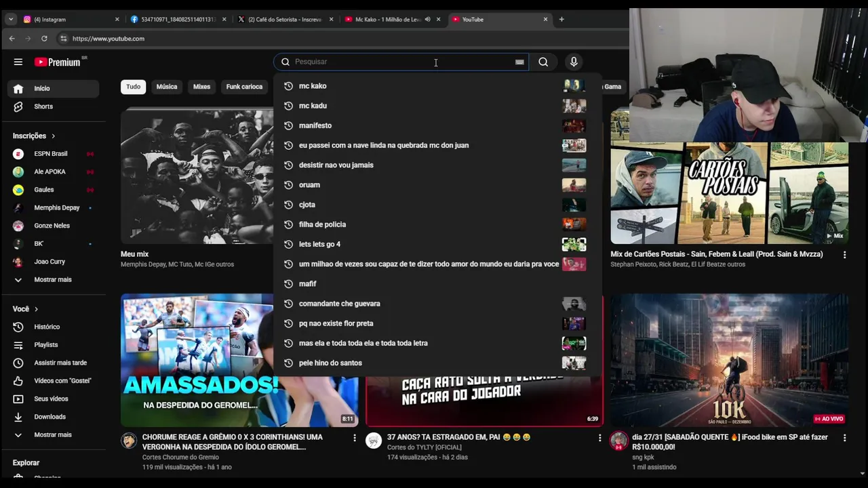Switch to the Café do Setorista tab
Image resolution: width=868 pixels, height=488 pixels.
pyautogui.click(x=285, y=20)
